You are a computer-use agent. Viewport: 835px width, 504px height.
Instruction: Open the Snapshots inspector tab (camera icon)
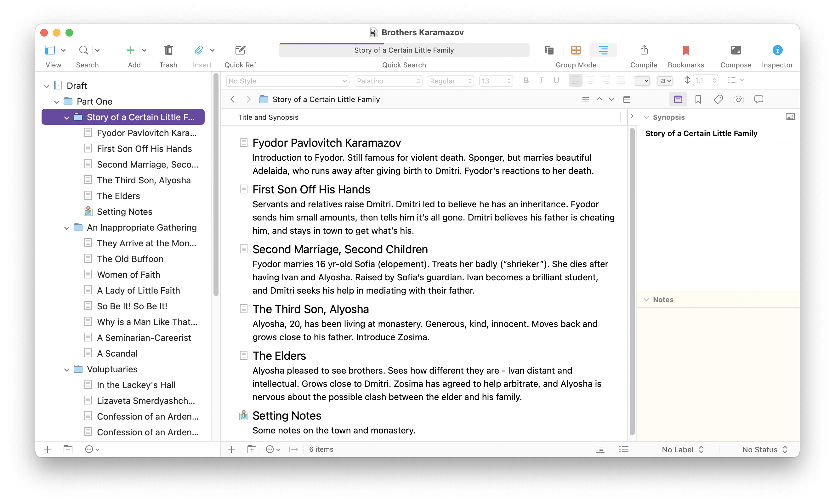point(738,99)
